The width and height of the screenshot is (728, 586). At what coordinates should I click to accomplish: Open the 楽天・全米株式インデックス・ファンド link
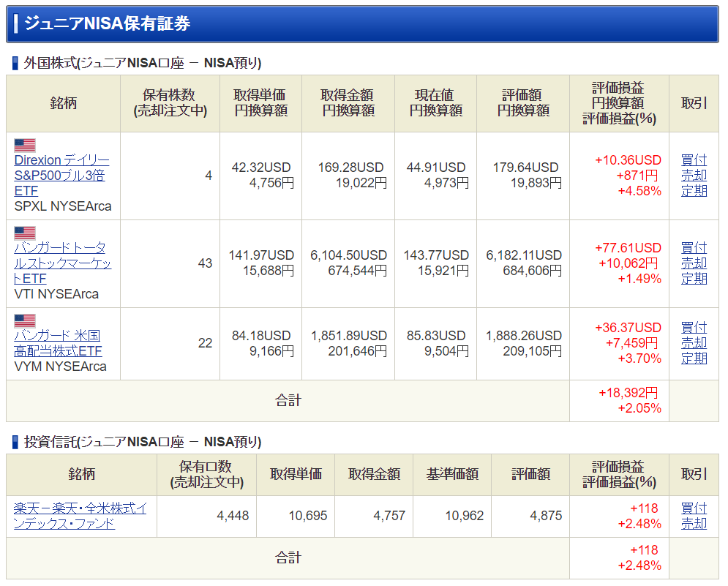[80, 516]
